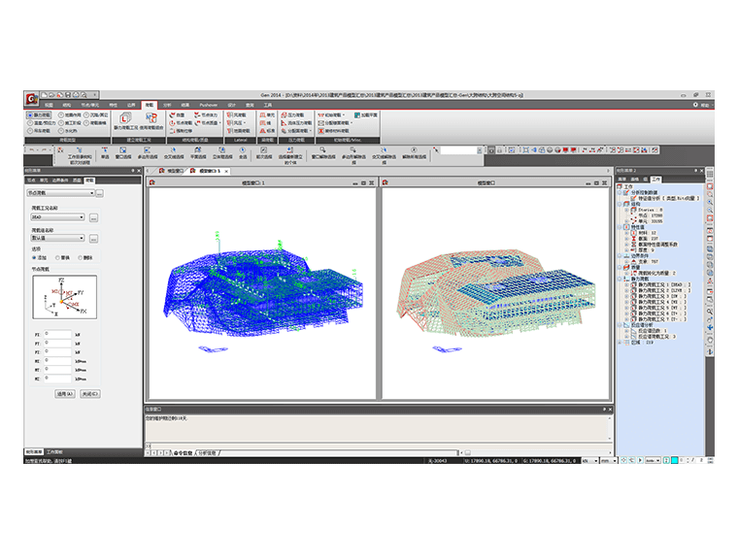738x560 pixels.
Task: Open the 结构 Structure ribbon tab
Action: 67,105
